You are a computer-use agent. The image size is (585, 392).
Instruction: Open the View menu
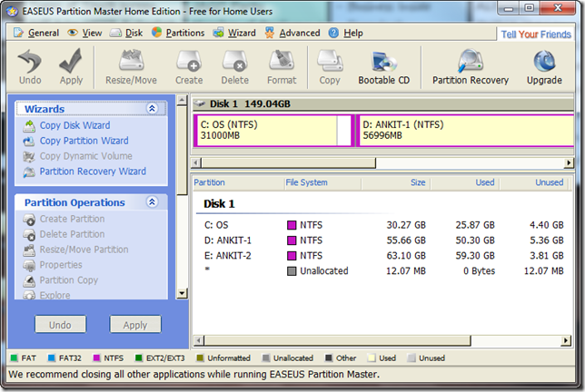click(84, 34)
